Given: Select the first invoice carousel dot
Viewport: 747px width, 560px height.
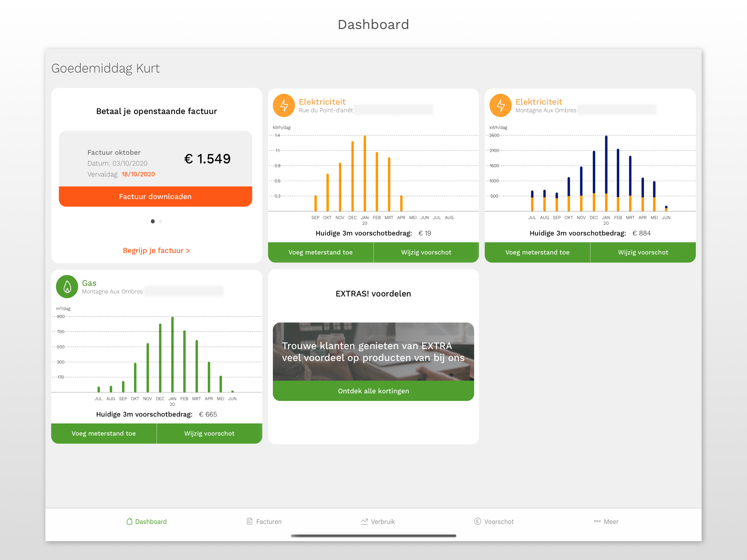Looking at the screenshot, I should pos(153,221).
